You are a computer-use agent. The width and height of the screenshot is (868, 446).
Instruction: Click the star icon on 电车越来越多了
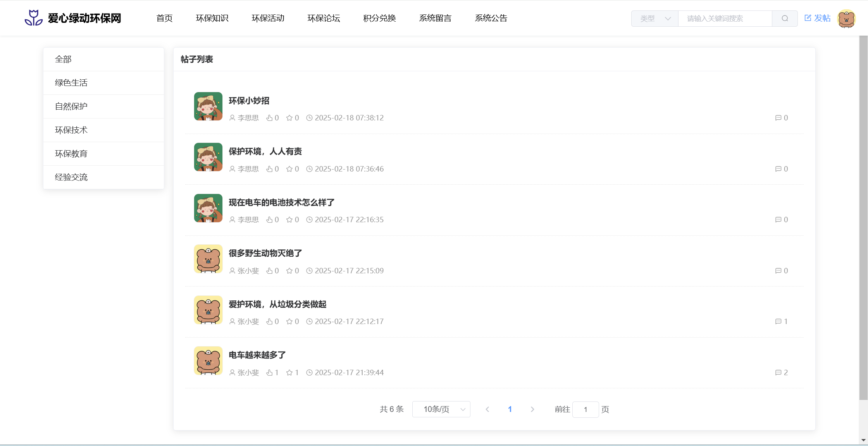(x=289, y=372)
